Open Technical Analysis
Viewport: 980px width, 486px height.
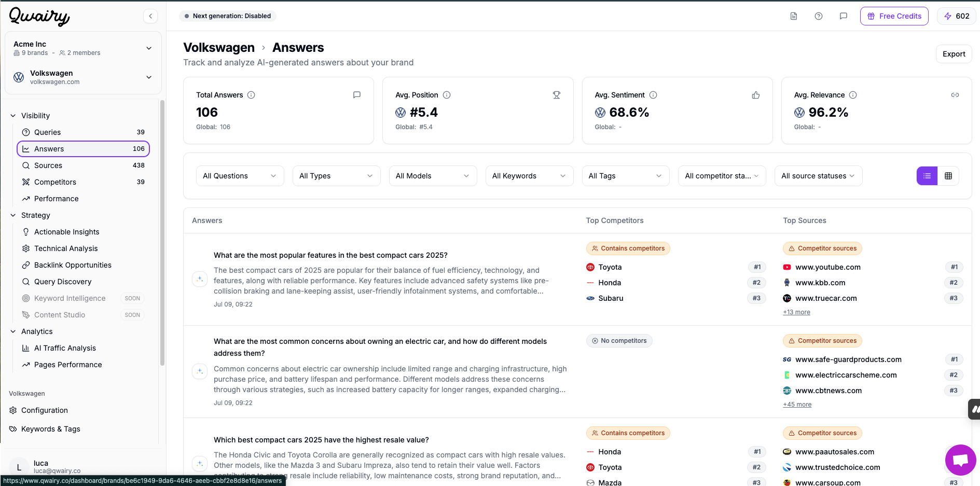pos(84,248)
